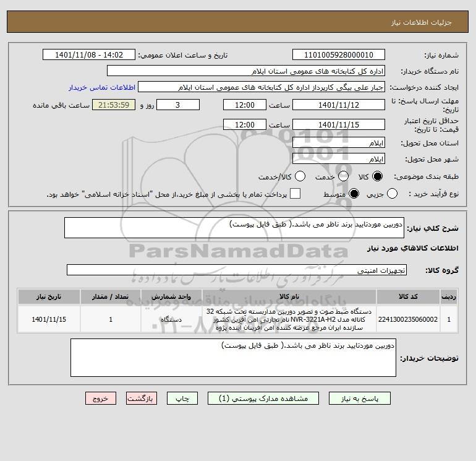Click the خروج exit button
This screenshot has height=461, width=476.
pos(101,398)
